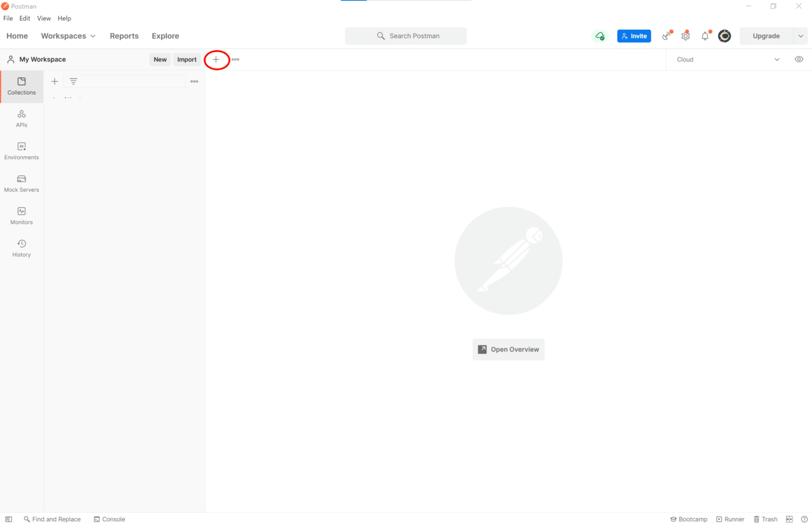Click the New button

(x=160, y=60)
